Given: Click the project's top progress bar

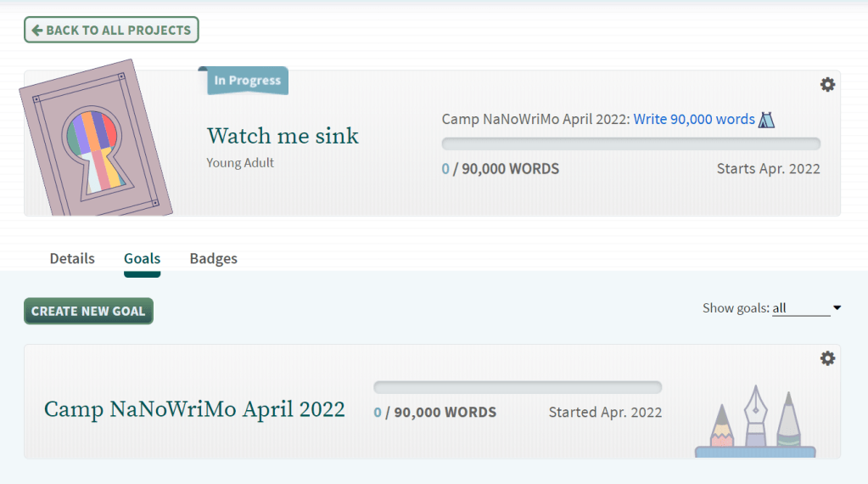Looking at the screenshot, I should click(630, 144).
